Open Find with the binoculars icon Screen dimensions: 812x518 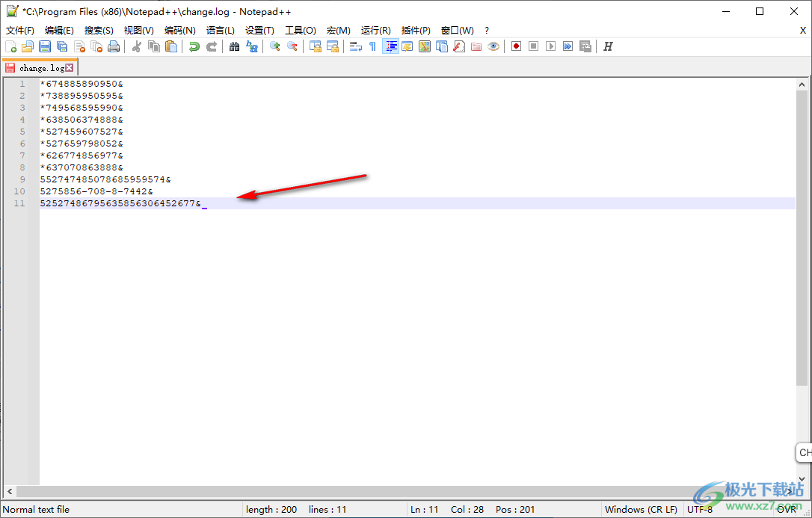point(235,46)
